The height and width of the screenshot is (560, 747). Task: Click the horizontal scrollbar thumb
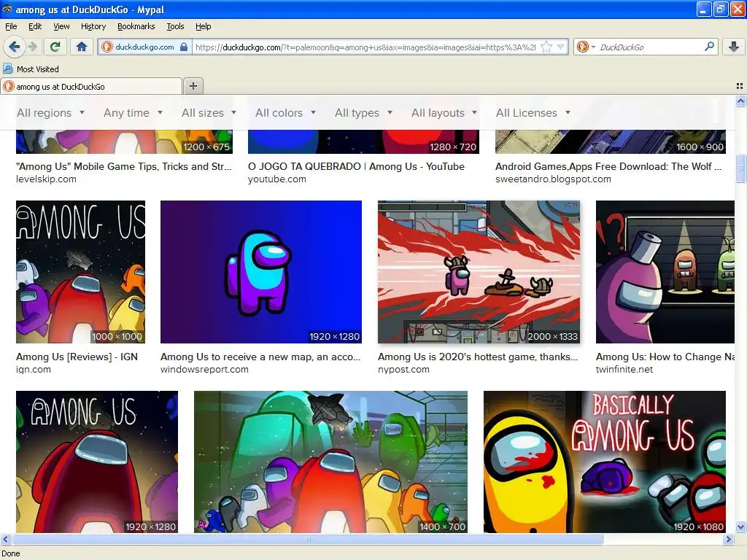tap(307, 539)
